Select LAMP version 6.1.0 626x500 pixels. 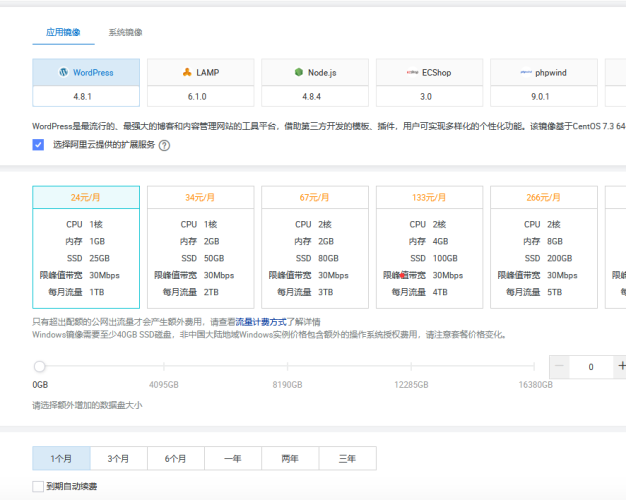click(200, 96)
